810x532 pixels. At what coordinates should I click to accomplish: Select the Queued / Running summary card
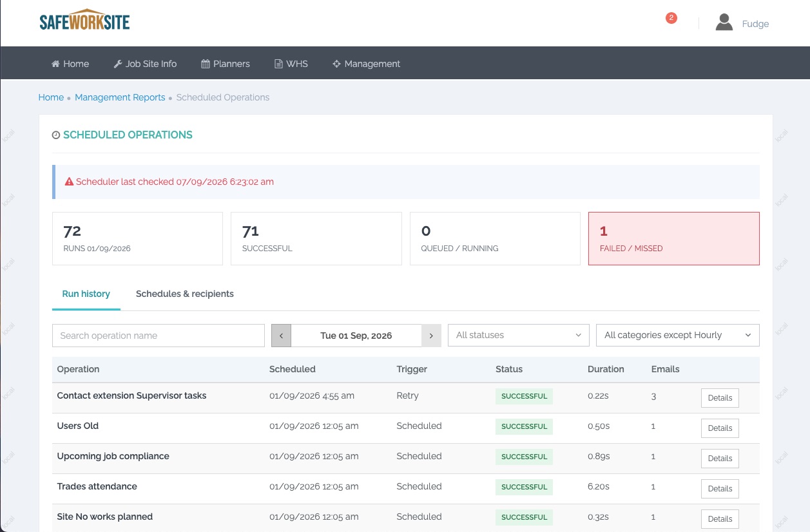point(495,238)
